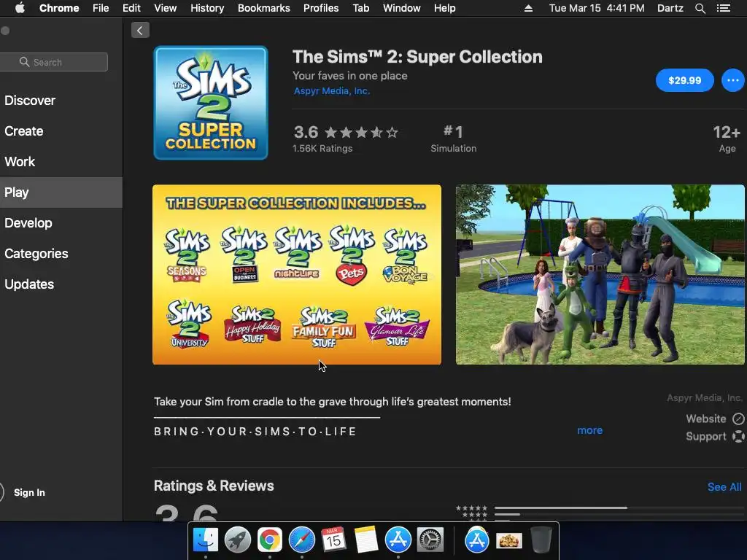The height and width of the screenshot is (560, 747).
Task: Open the second App Store icon in Dock
Action: (477, 540)
